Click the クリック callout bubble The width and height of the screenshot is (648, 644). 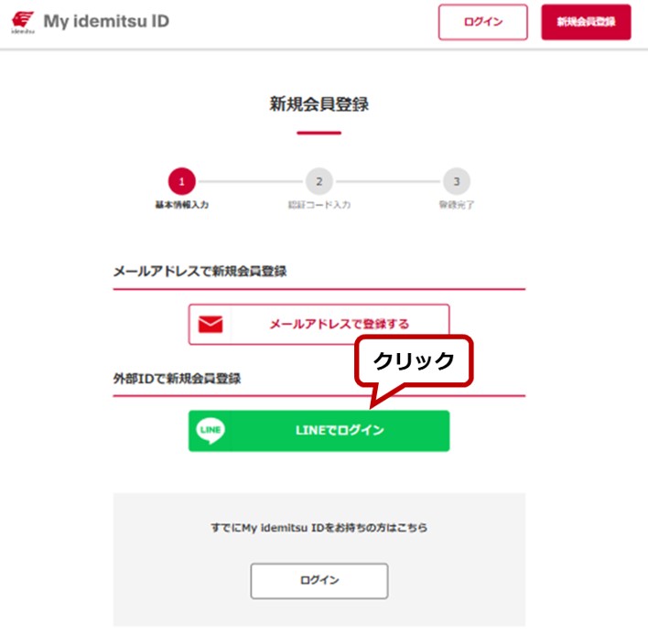click(x=414, y=361)
